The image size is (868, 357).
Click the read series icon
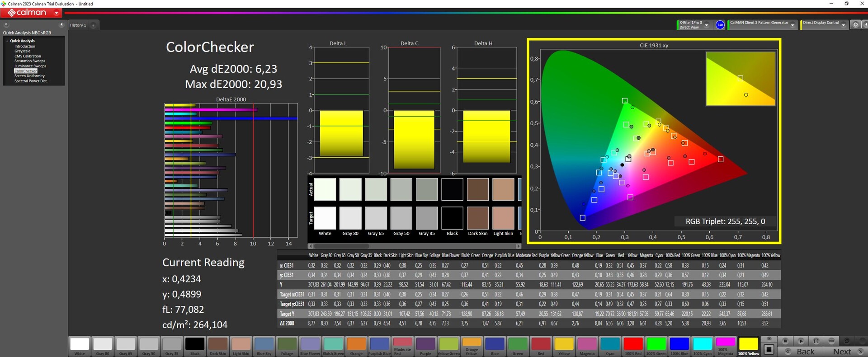click(x=816, y=341)
